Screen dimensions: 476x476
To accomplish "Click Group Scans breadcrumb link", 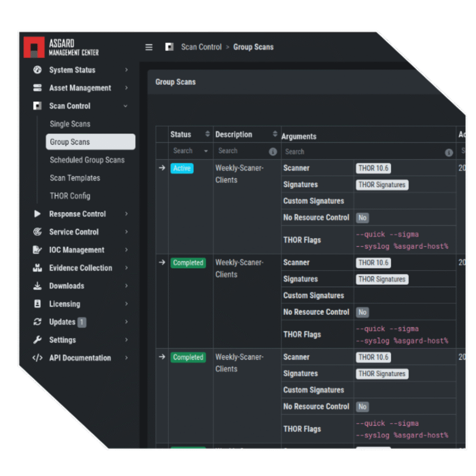I will click(x=253, y=47).
